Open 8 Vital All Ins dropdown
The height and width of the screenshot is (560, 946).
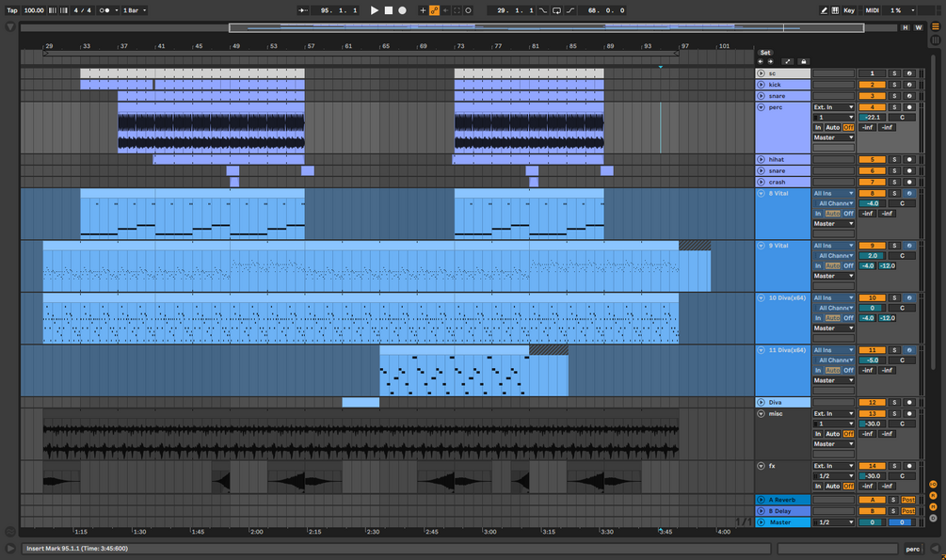pyautogui.click(x=834, y=194)
